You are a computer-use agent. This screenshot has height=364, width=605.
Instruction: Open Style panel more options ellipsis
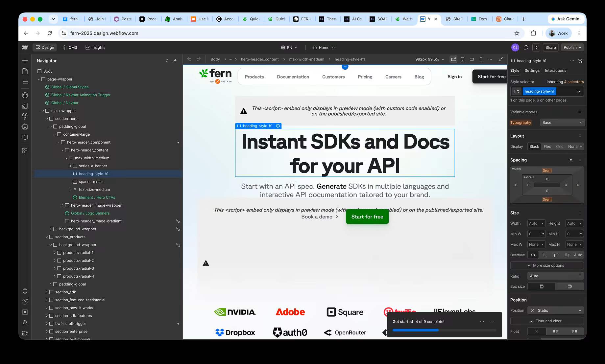(572, 61)
